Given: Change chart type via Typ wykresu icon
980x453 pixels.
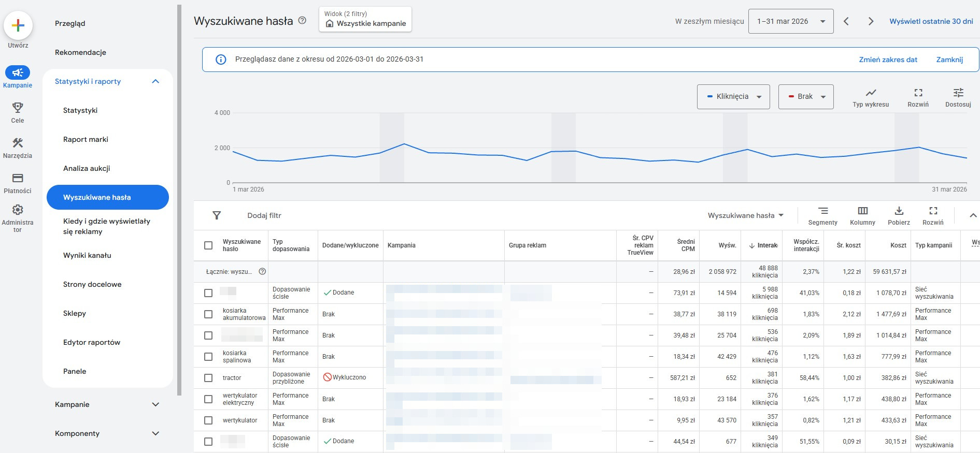Looking at the screenshot, I should pos(871,93).
